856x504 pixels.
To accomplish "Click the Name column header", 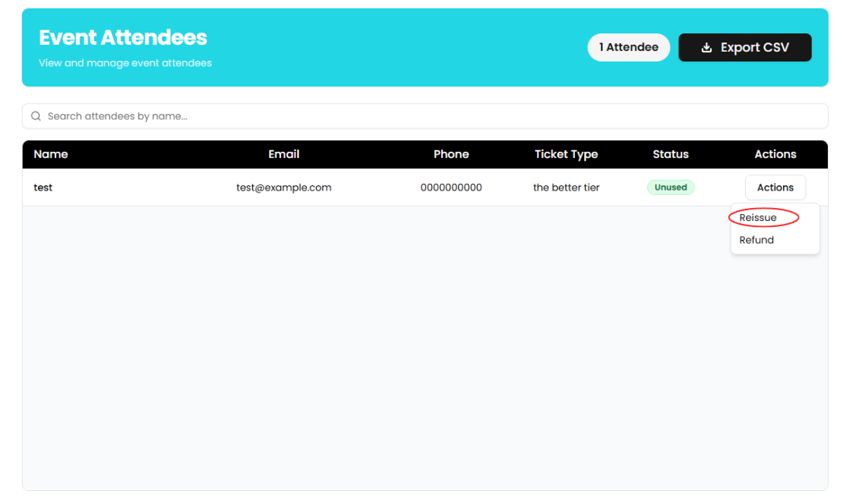I will pos(51,154).
